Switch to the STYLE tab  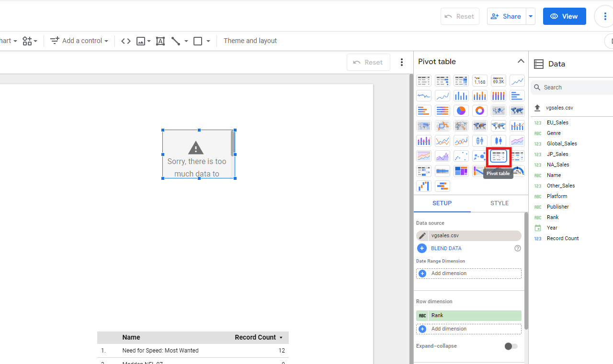click(x=499, y=203)
